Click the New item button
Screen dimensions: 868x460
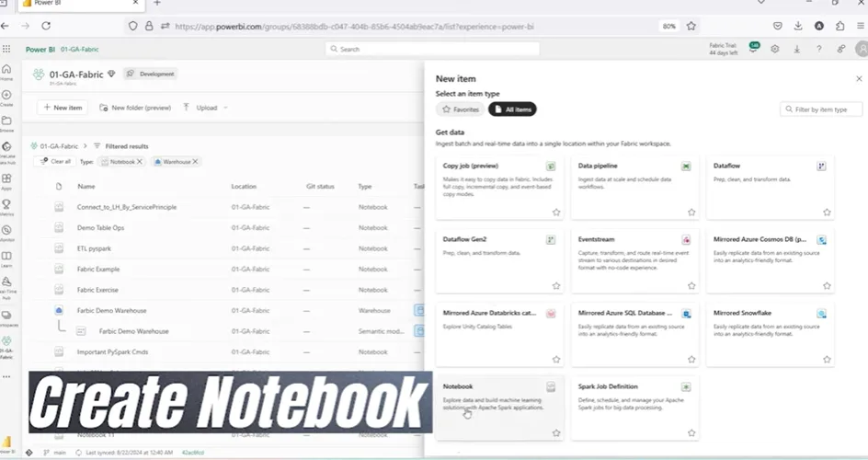click(x=63, y=108)
